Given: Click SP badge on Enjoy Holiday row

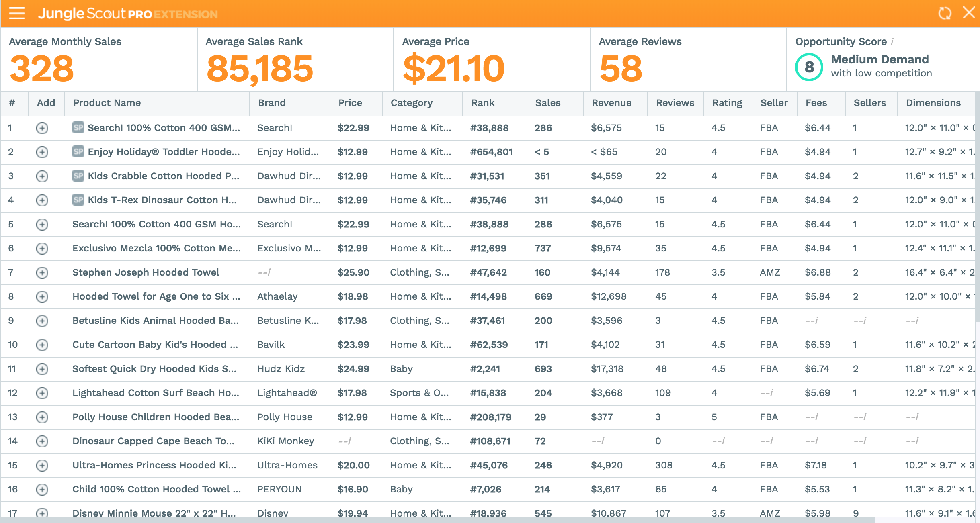Looking at the screenshot, I should [78, 151].
